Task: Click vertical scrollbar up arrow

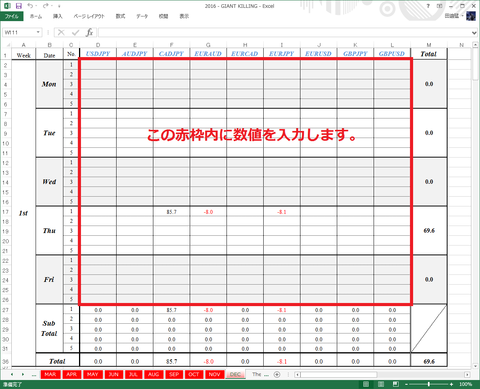Action: tap(475, 45)
